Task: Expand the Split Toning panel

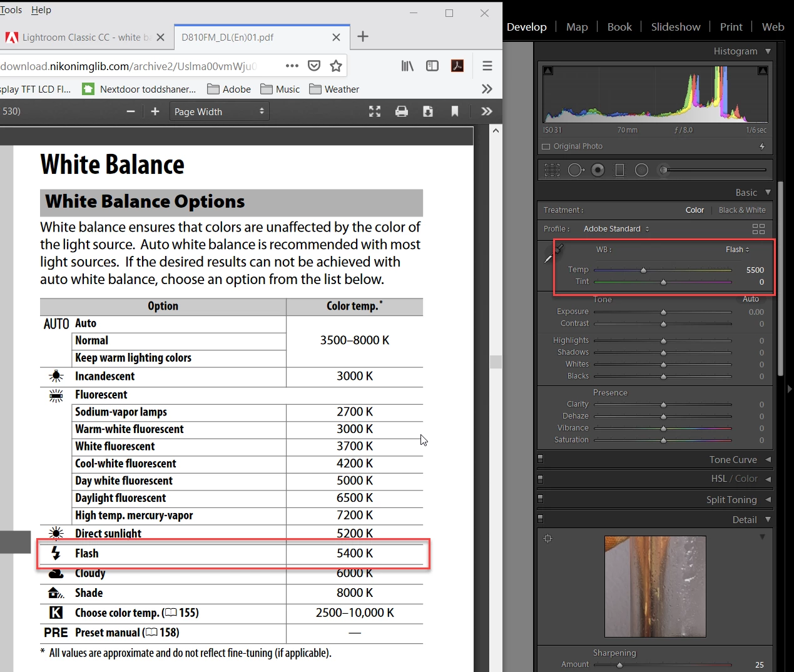Action: 768,499
